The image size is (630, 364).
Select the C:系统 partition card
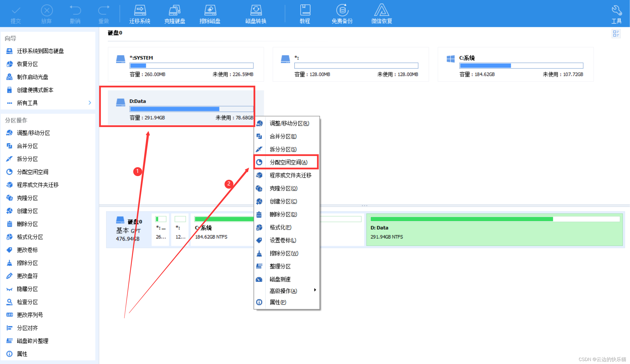coord(515,64)
